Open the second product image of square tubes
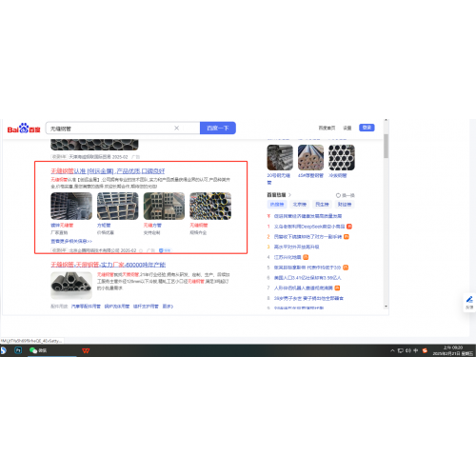This screenshot has height=476, width=476. (118, 206)
